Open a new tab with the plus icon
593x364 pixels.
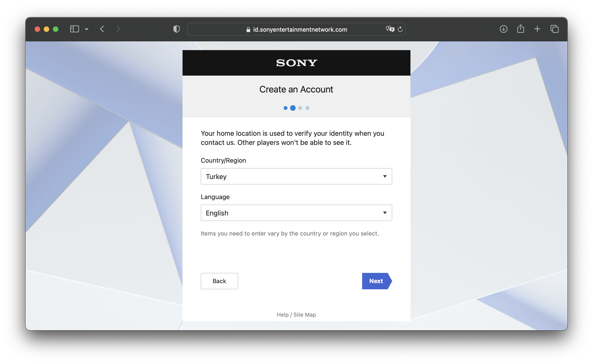click(537, 29)
